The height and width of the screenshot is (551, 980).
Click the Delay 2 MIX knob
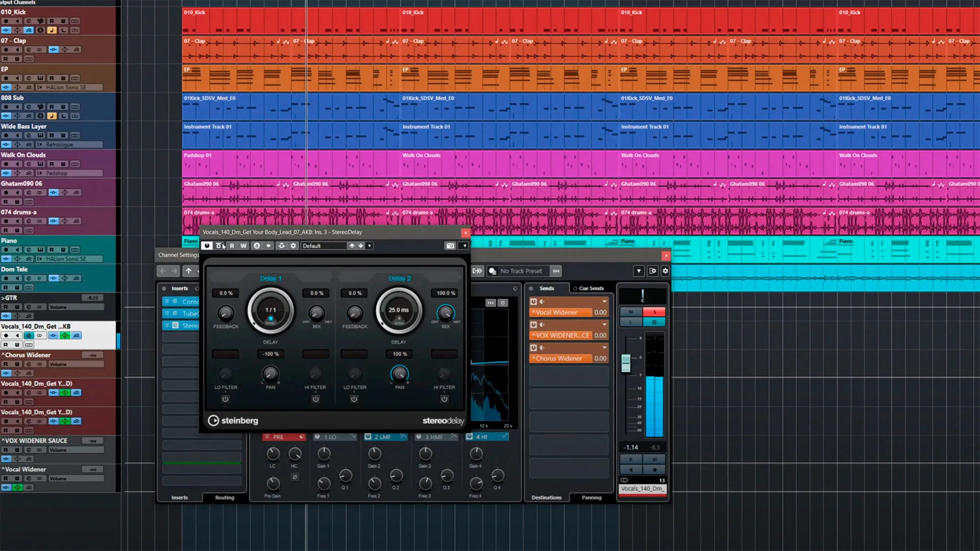click(445, 312)
